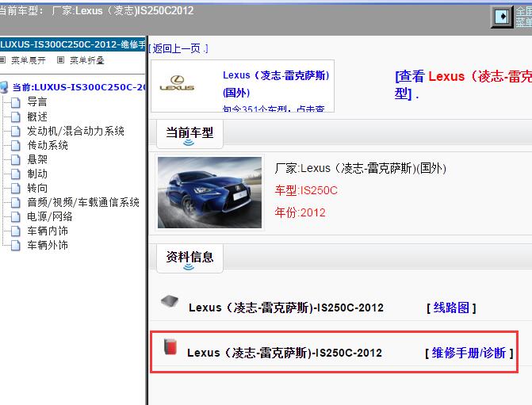Image resolution: width=532 pixels, height=405 pixels.
Task: Select 电源/网络 in the tree
Action: click(x=49, y=216)
